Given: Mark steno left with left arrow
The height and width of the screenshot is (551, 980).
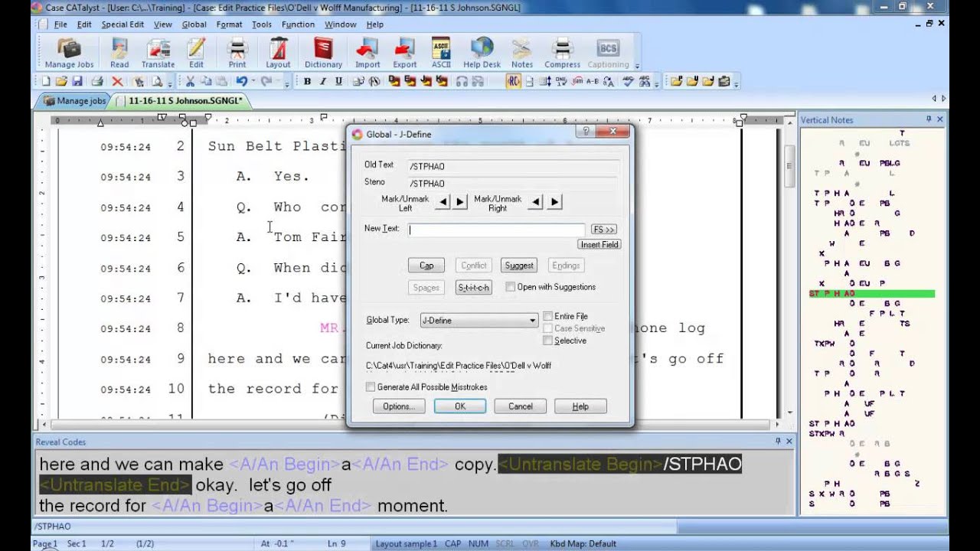Looking at the screenshot, I should (x=442, y=202).
